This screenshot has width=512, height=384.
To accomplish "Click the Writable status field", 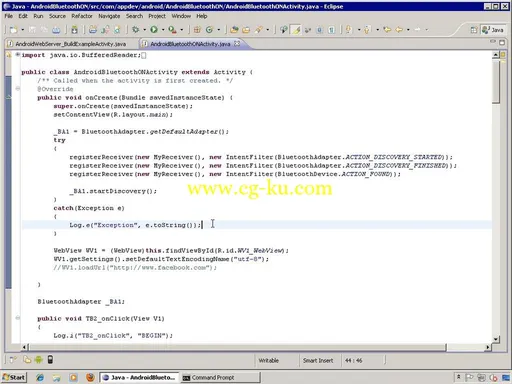I will 269,360.
